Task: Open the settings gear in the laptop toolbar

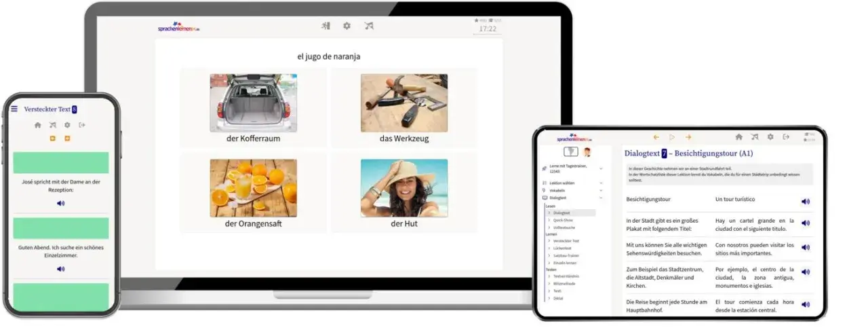Action: [x=347, y=26]
